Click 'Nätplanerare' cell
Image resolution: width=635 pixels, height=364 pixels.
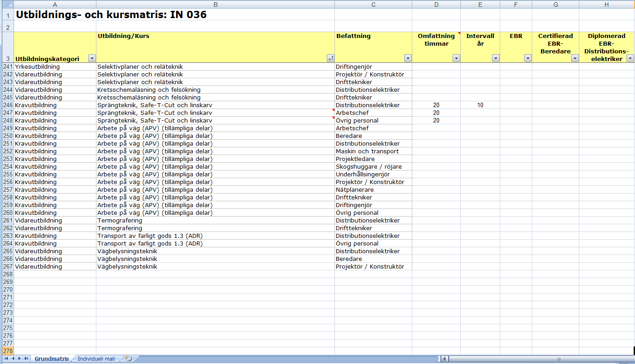point(373,189)
